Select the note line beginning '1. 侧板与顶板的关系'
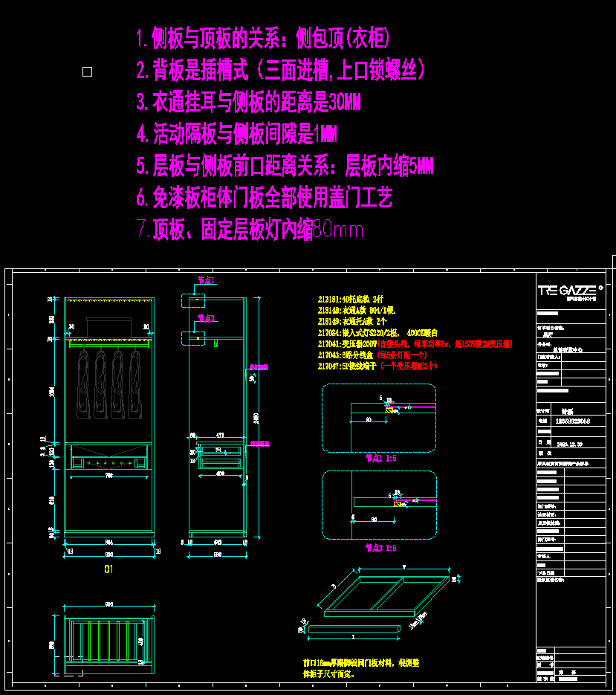Screen dimensions: 616x695 [263, 38]
